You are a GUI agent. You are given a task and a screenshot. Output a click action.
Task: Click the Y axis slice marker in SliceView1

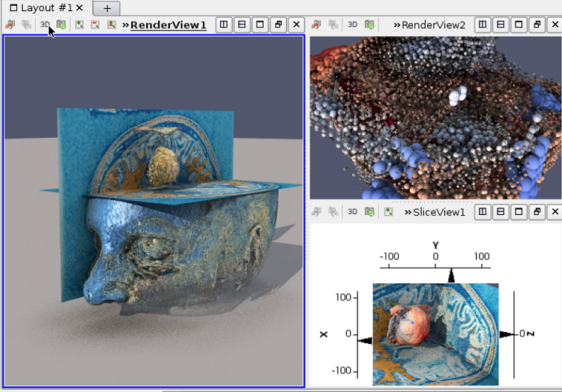pos(451,277)
